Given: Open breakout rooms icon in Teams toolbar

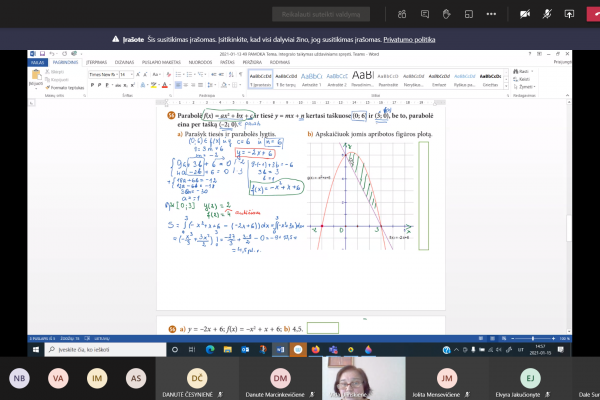Looking at the screenshot, I should pos(469,15).
